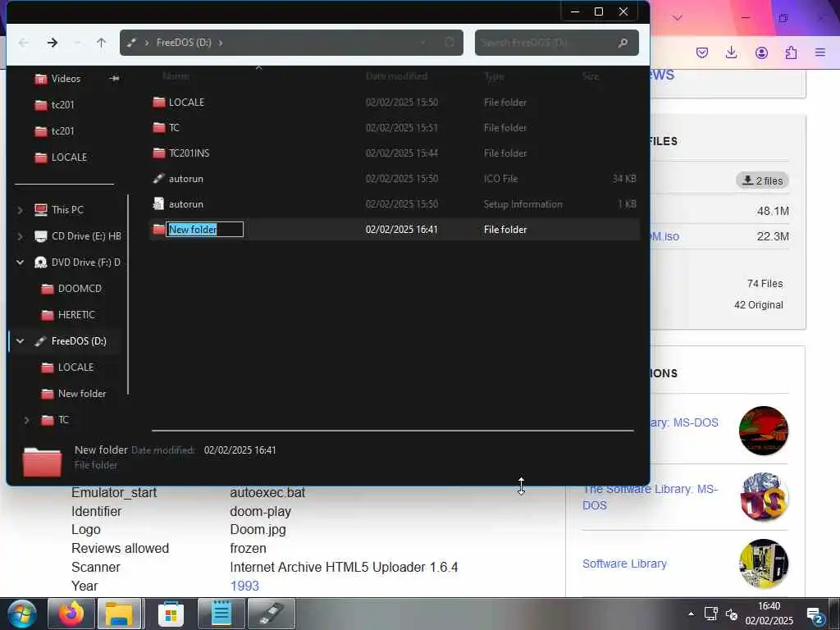Click the 34 KB size of autorun
The image size is (840, 630).
pos(624,179)
